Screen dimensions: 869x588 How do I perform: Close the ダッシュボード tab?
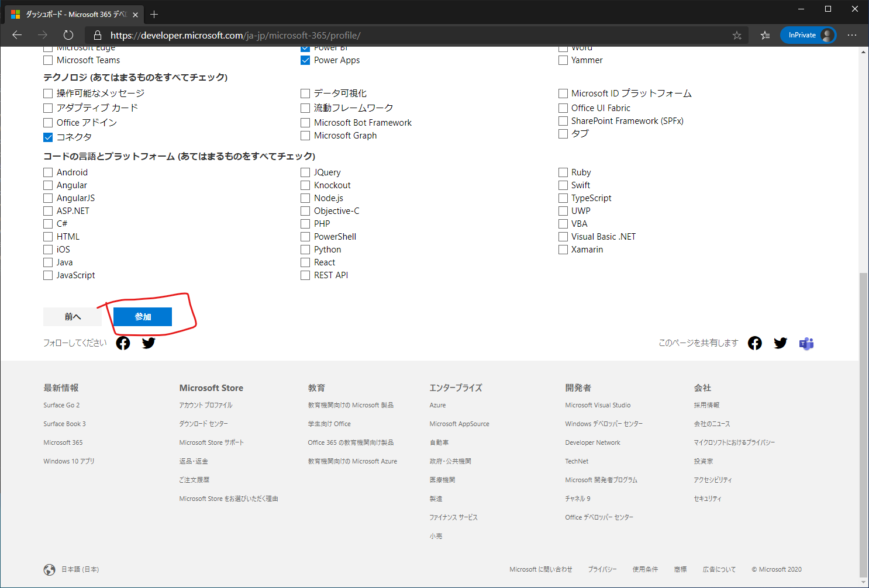pos(135,15)
